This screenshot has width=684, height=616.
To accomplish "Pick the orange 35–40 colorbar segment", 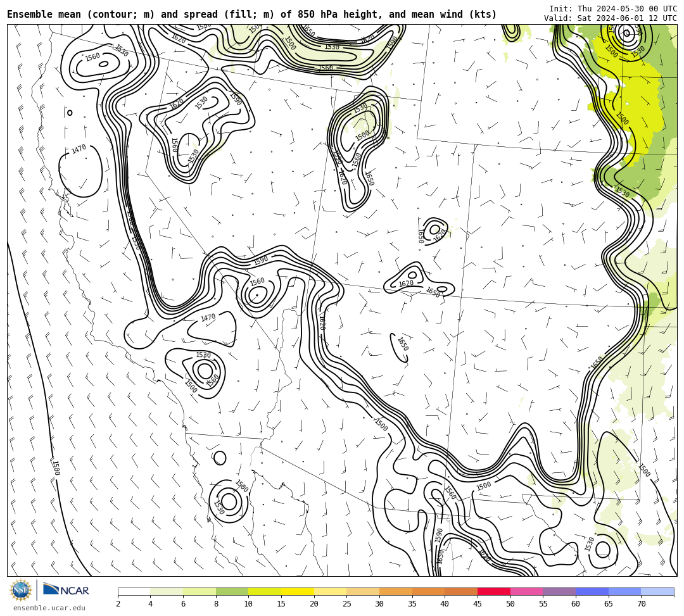I will pyautogui.click(x=428, y=591).
